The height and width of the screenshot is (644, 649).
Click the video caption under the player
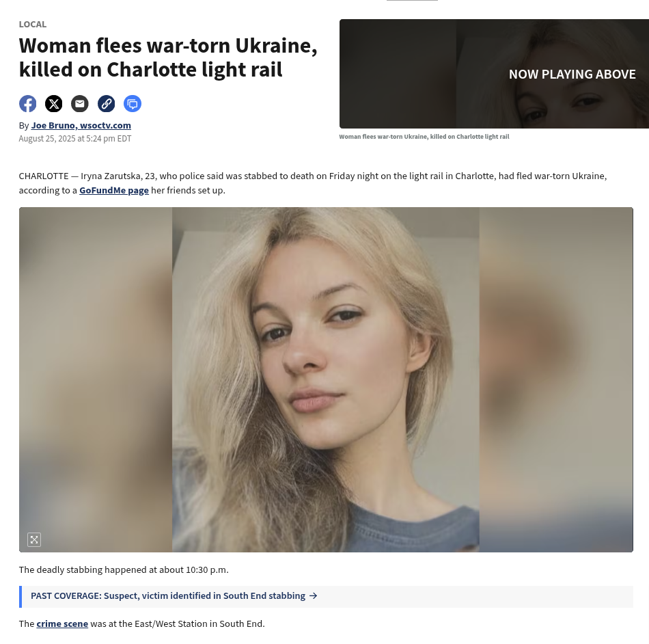424,137
